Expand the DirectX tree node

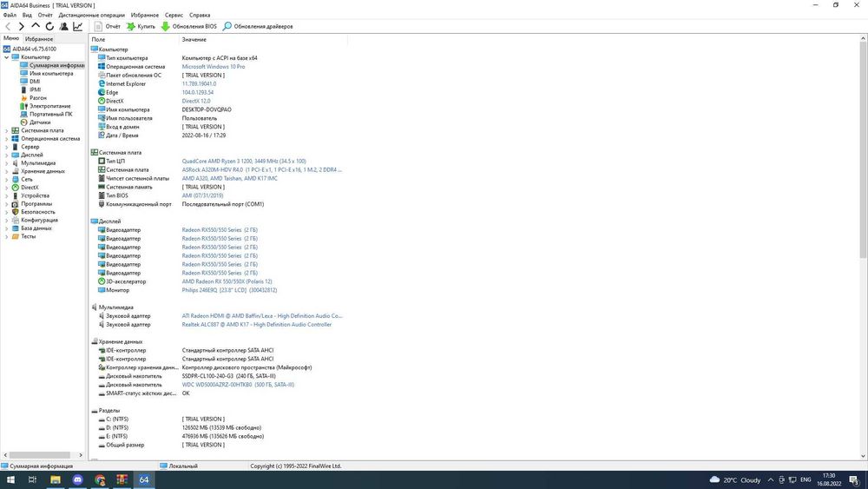pos(7,188)
